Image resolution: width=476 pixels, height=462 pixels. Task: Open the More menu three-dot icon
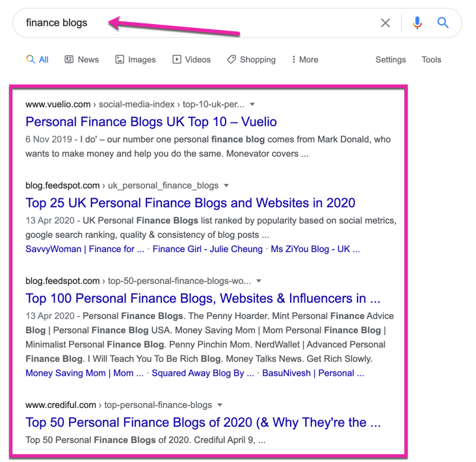293,59
